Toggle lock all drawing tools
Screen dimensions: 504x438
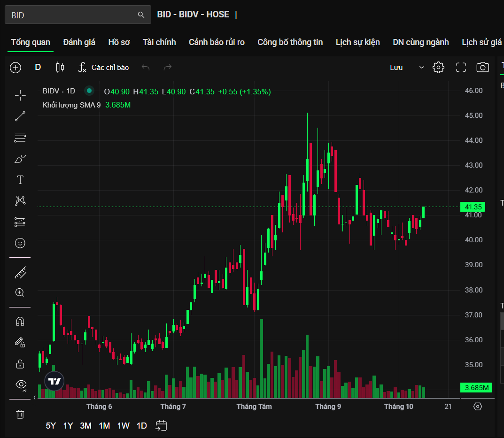(x=20, y=364)
